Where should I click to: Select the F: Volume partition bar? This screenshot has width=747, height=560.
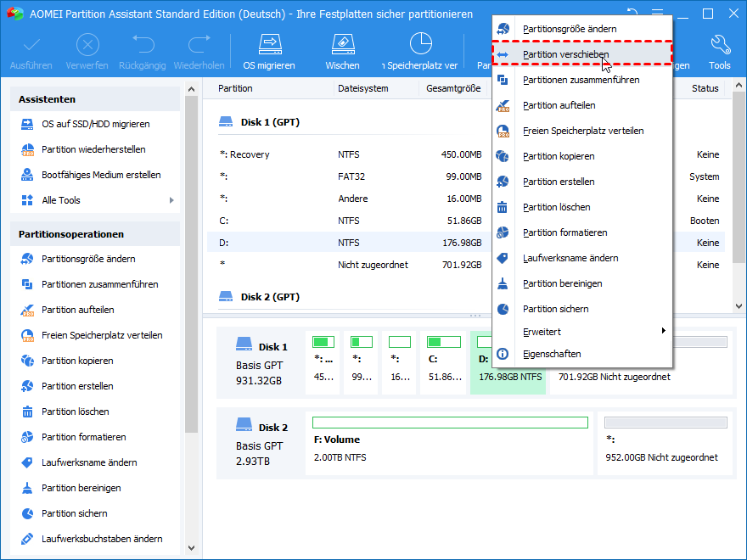[449, 441]
